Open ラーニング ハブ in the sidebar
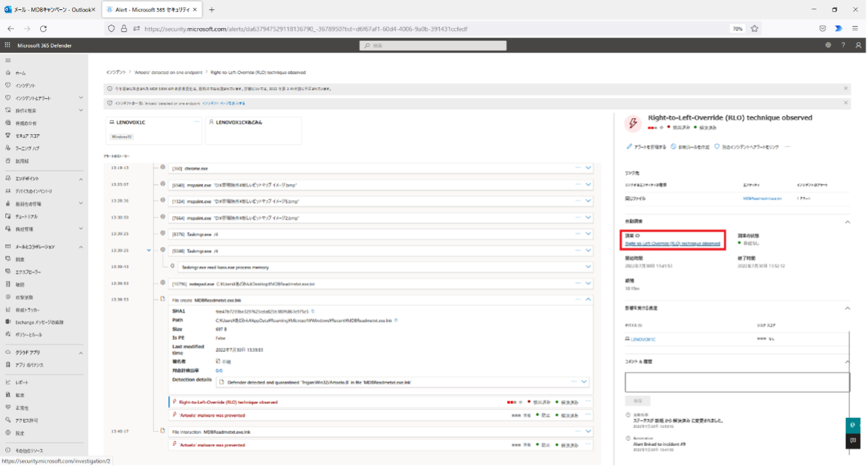 pos(27,149)
